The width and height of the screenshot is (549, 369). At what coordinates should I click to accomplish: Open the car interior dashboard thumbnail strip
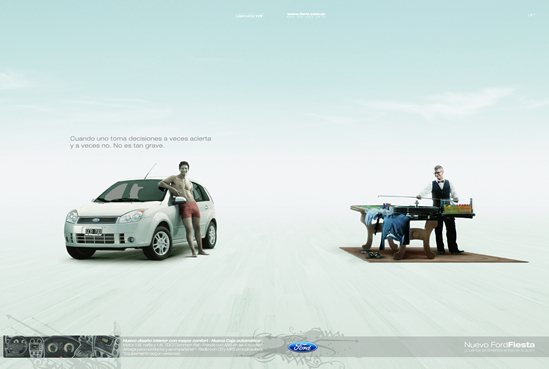[x=61, y=347]
